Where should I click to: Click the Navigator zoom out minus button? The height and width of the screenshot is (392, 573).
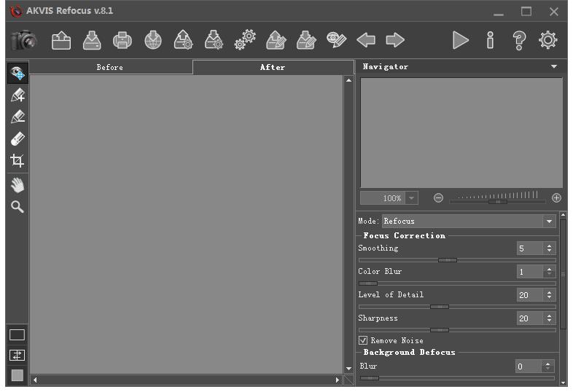point(438,198)
